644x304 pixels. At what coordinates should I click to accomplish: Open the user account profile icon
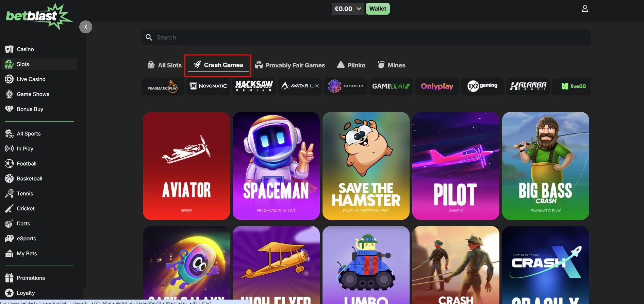click(585, 9)
